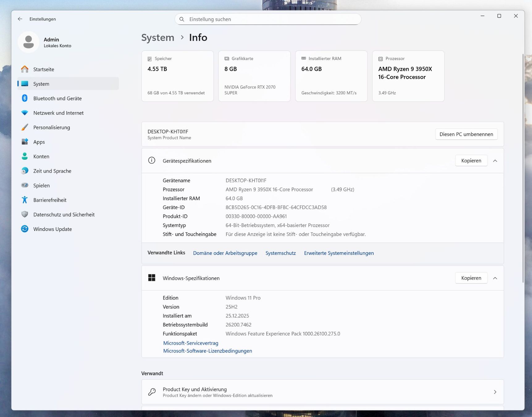This screenshot has width=532, height=417.
Task: Copy Windows-Spezifikationen with Kopieren button
Action: (471, 278)
